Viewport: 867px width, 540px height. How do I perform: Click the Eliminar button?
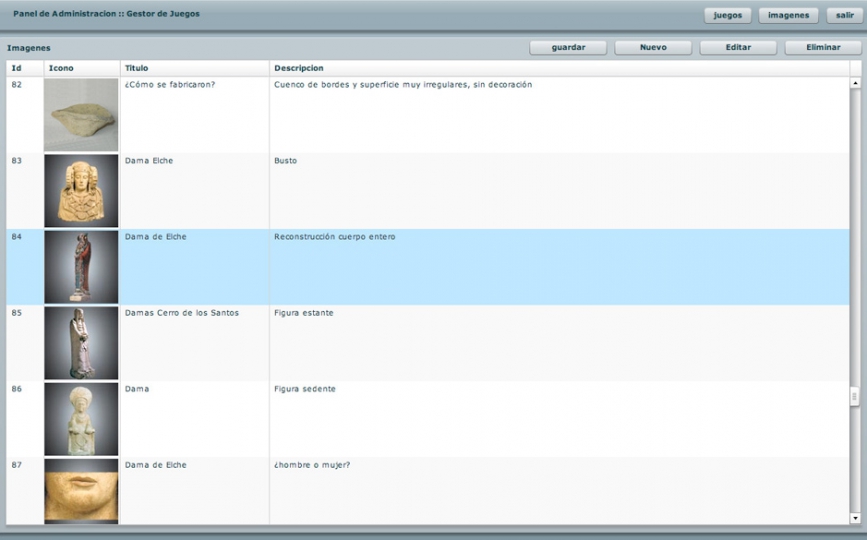point(822,47)
